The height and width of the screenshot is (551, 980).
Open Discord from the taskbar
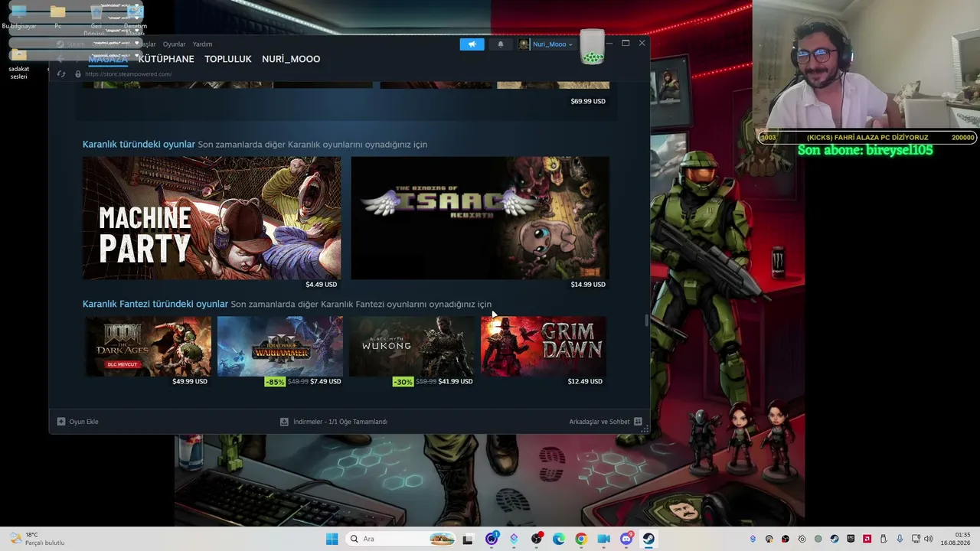(626, 539)
